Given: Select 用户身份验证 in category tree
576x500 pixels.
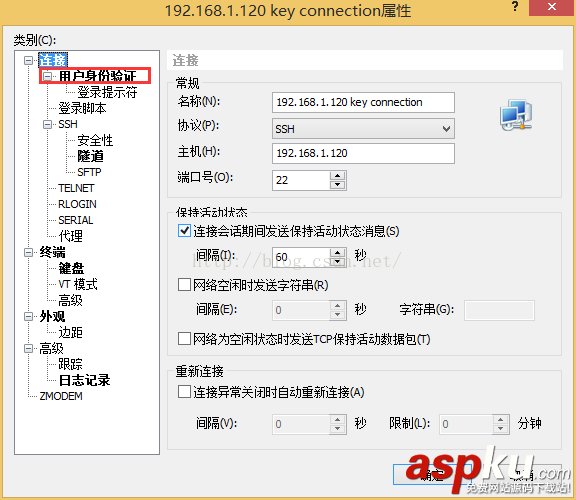Looking at the screenshot, I should (97, 76).
